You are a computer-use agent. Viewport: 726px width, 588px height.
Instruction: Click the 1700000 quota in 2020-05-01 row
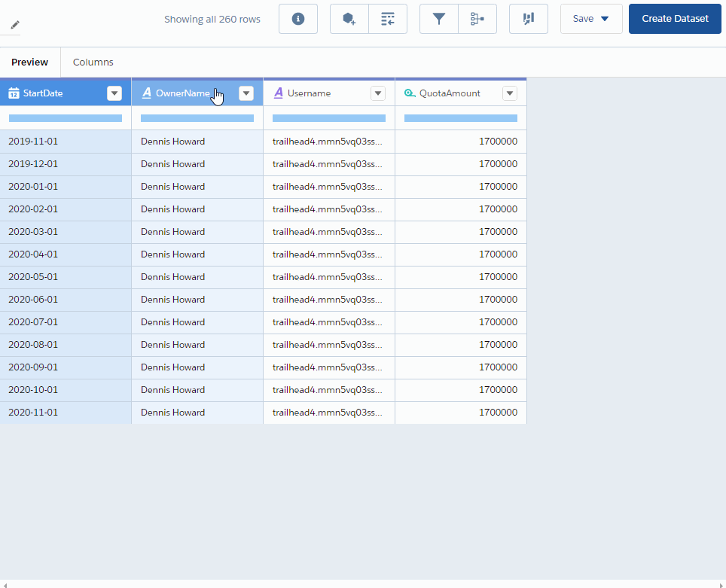461,277
